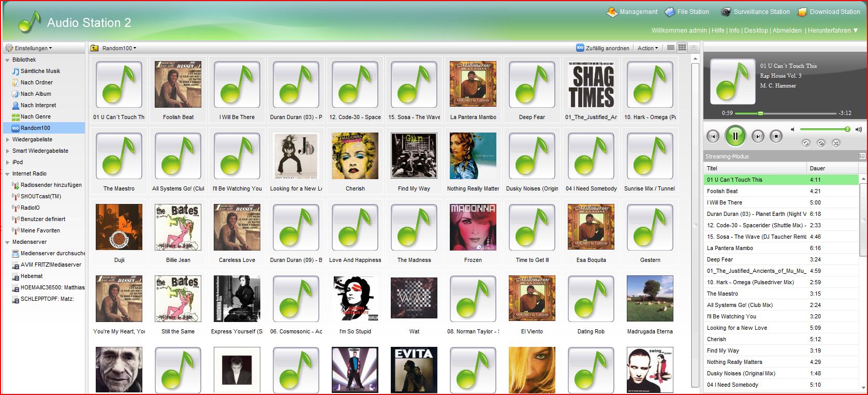Browse music Nach Interpret
Screen dimensions: 868x395
pos(38,105)
